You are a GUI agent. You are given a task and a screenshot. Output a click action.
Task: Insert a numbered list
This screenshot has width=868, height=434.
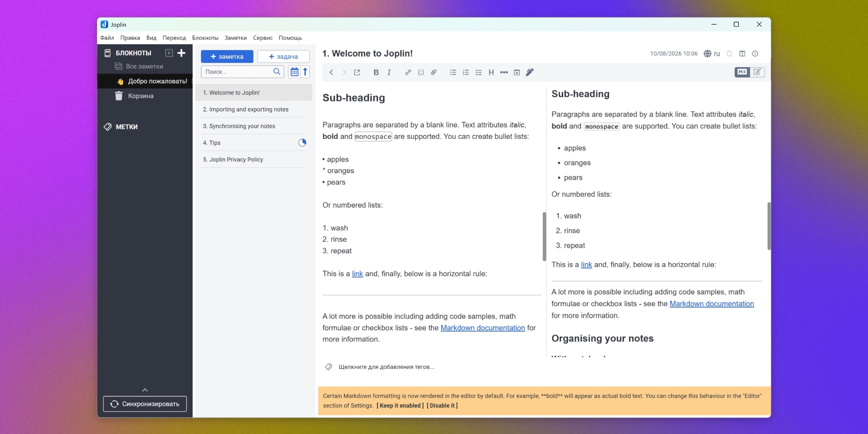pos(466,72)
